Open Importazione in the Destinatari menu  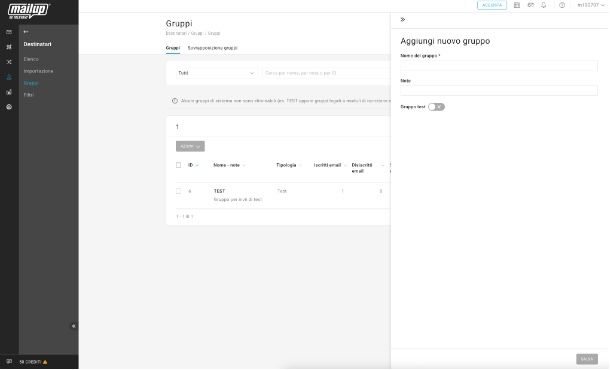click(x=39, y=71)
